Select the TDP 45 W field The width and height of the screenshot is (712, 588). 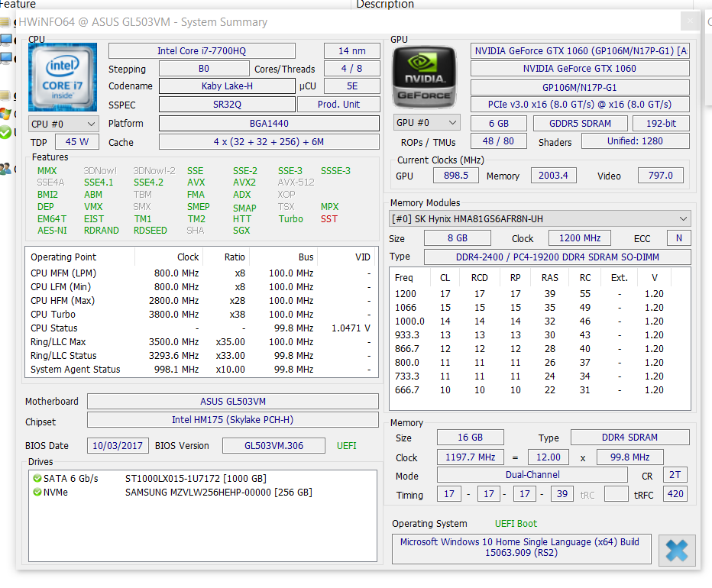click(x=76, y=142)
